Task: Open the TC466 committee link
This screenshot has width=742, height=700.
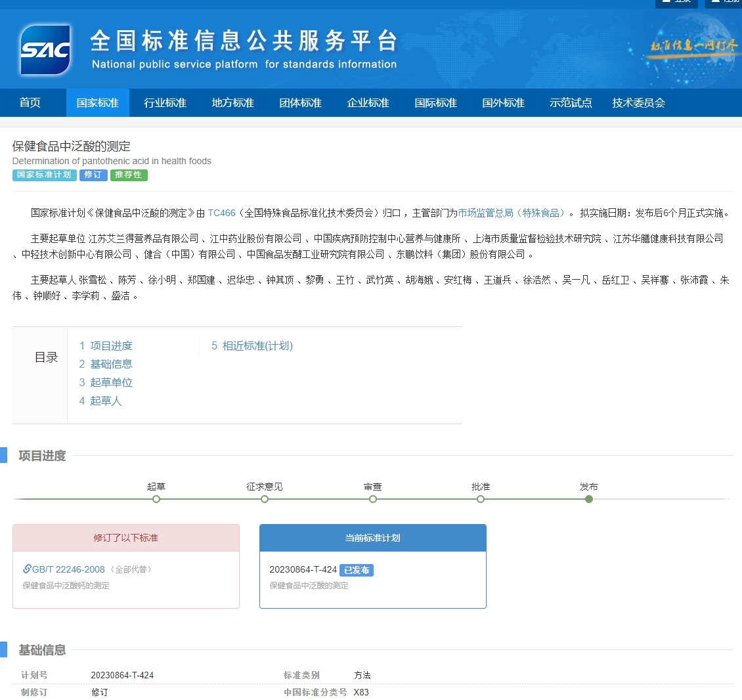Action: tap(221, 213)
